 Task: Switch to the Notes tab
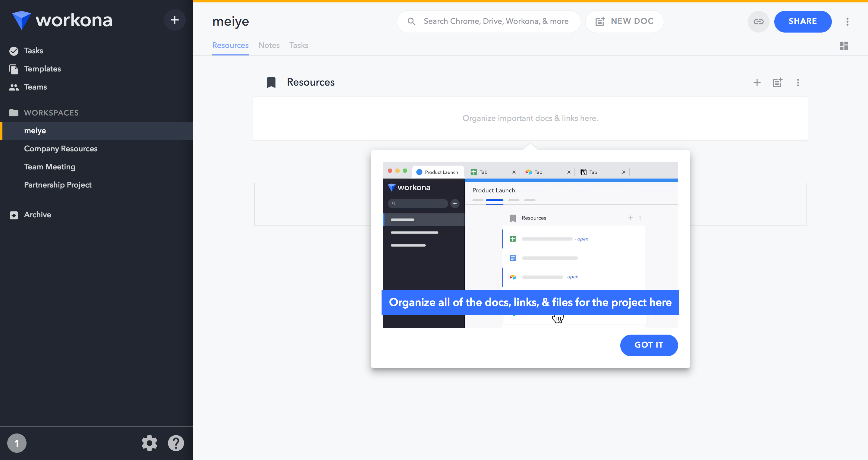[x=269, y=46]
